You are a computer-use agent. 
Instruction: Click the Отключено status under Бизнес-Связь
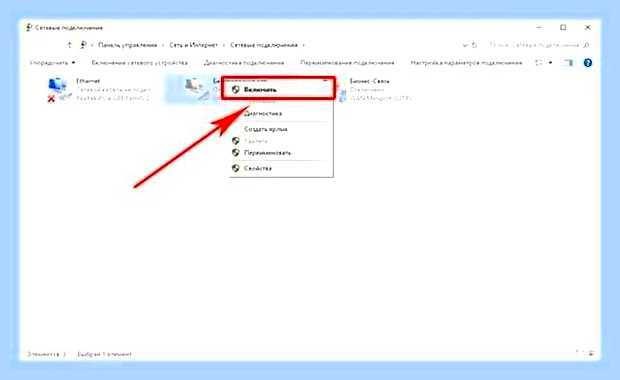coord(367,90)
